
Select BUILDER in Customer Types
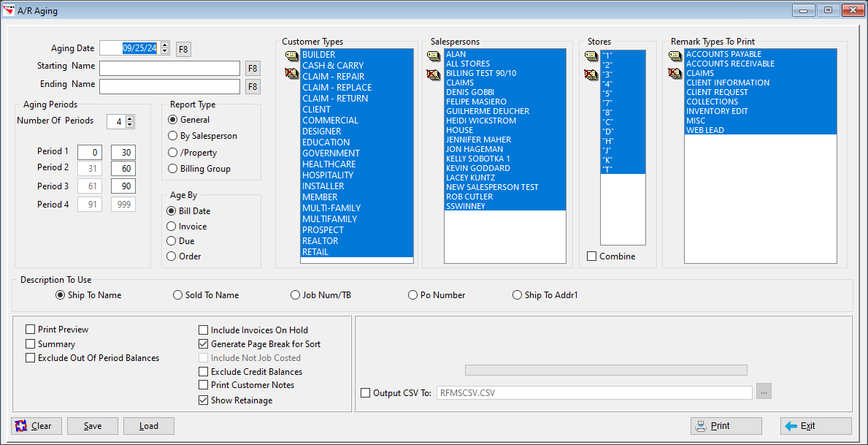tap(357, 55)
